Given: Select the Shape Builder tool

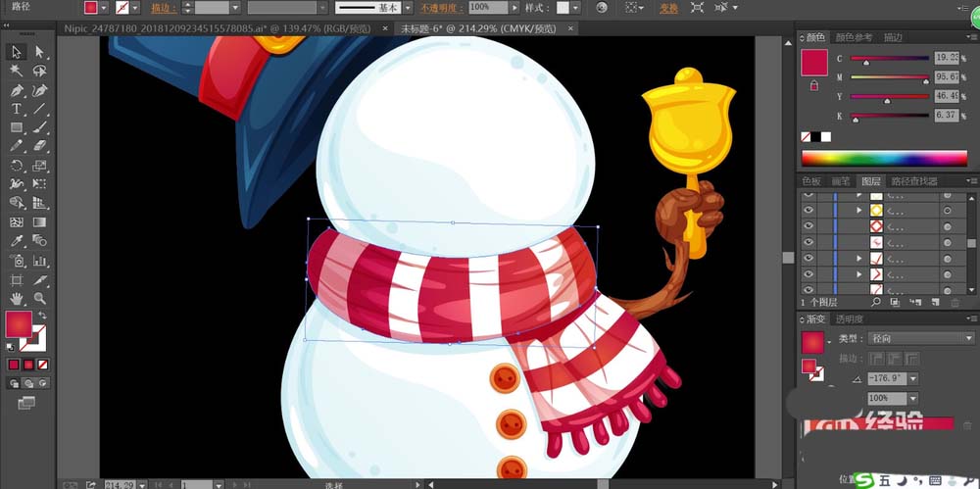Looking at the screenshot, I should click(17, 203).
